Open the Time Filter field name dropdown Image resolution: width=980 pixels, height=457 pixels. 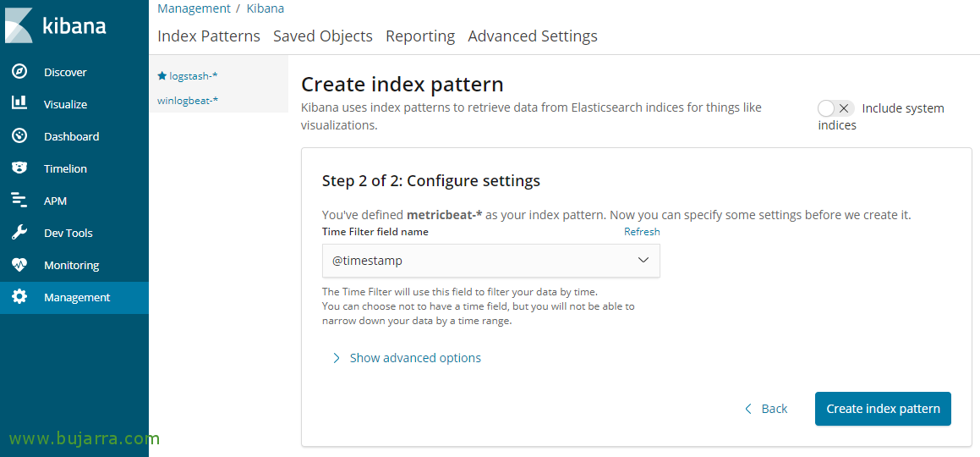coord(490,261)
